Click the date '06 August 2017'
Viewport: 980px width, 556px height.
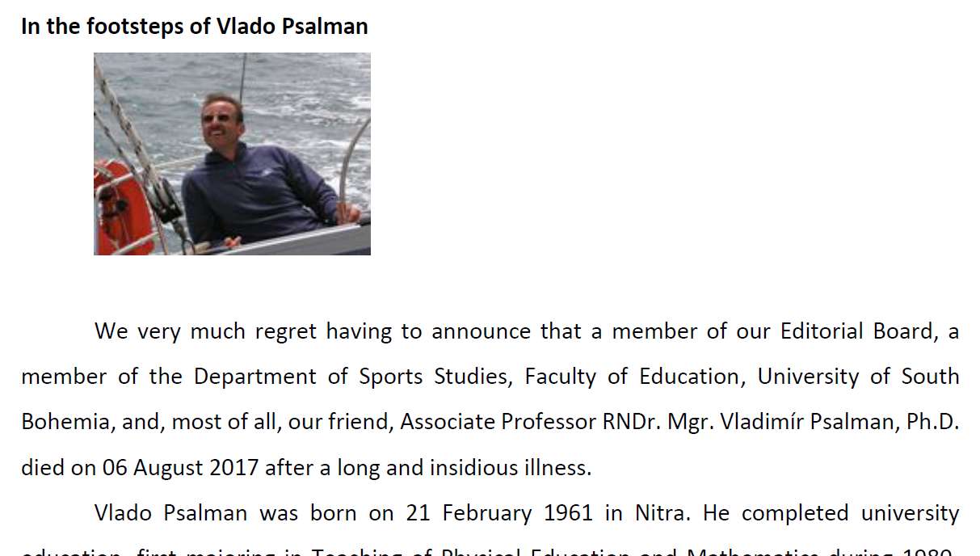pos(180,467)
